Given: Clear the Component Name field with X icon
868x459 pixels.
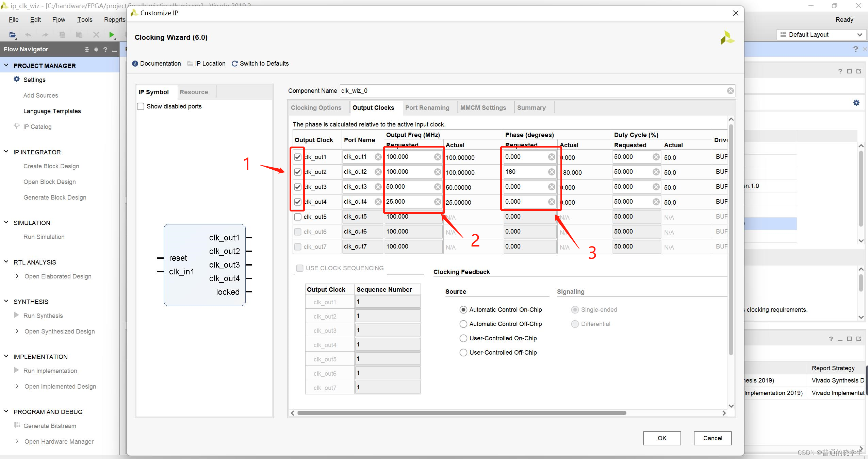Looking at the screenshot, I should point(730,91).
